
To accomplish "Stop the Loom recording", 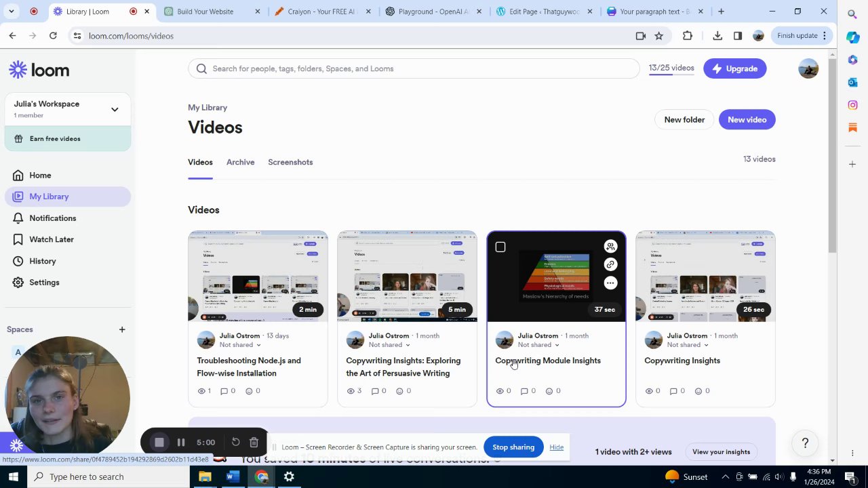I will pos(159,443).
